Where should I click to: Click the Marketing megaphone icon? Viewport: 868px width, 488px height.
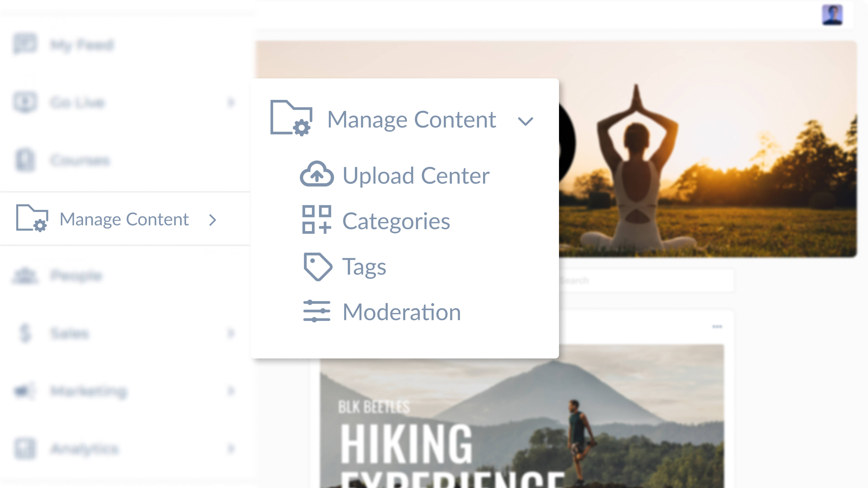[x=24, y=391]
